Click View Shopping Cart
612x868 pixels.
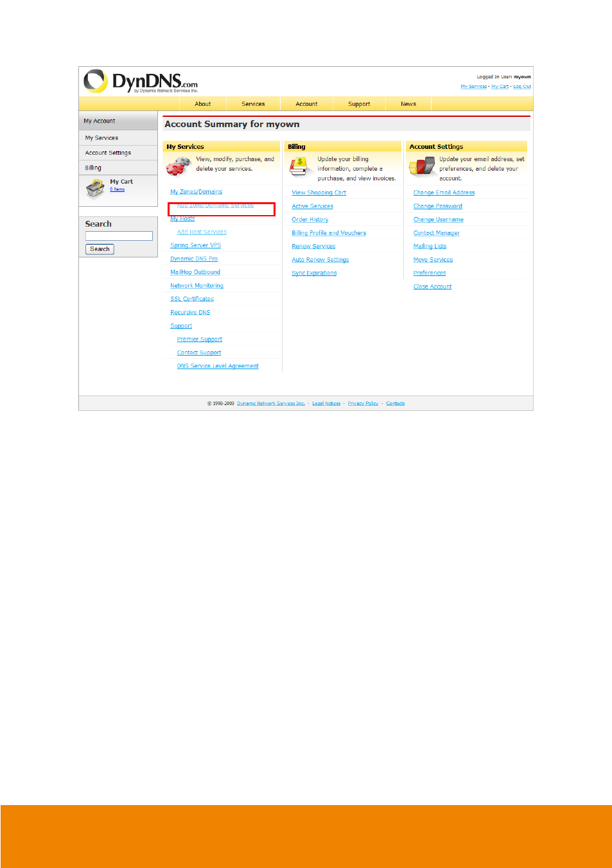coord(319,193)
